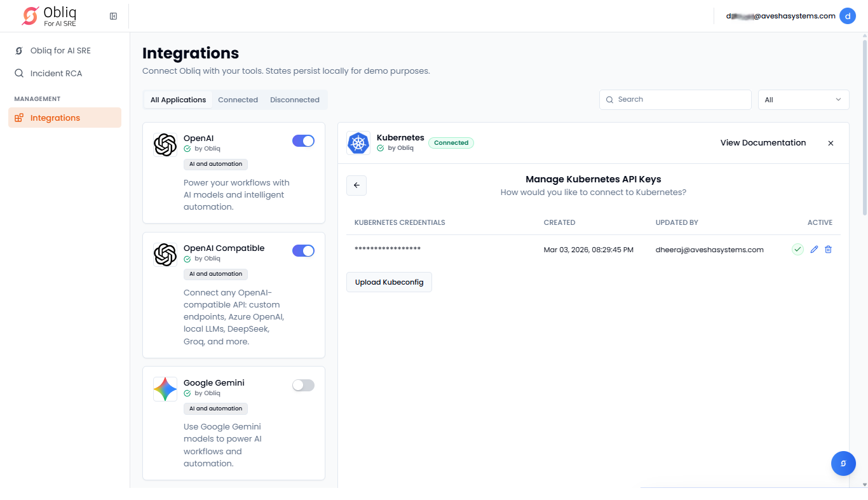Viewport: 868px width, 500px height.
Task: Switch to the Connected tab
Action: click(238, 100)
